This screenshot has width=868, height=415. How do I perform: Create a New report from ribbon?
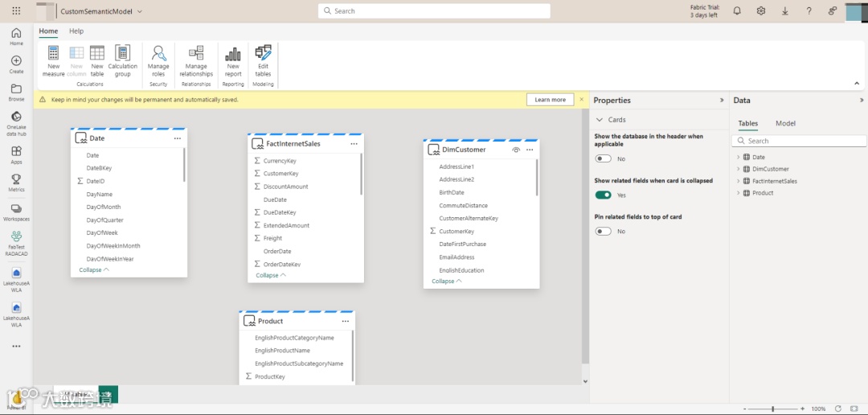[x=233, y=61]
